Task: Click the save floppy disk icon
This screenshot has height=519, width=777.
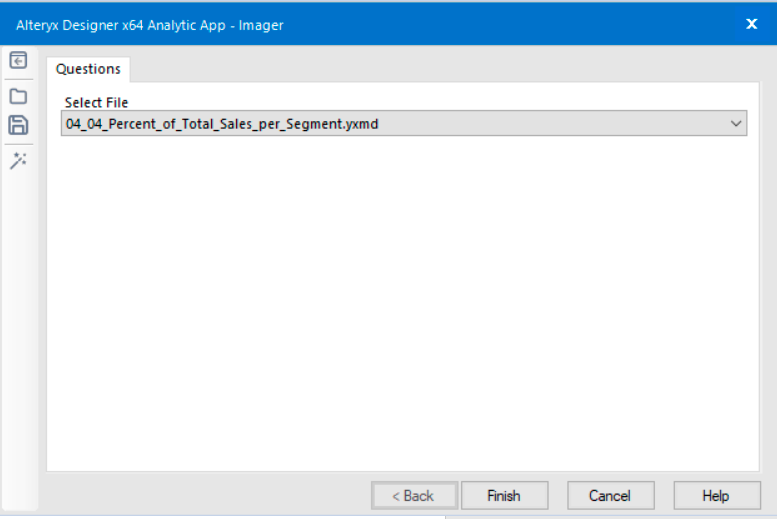Action: [18, 125]
